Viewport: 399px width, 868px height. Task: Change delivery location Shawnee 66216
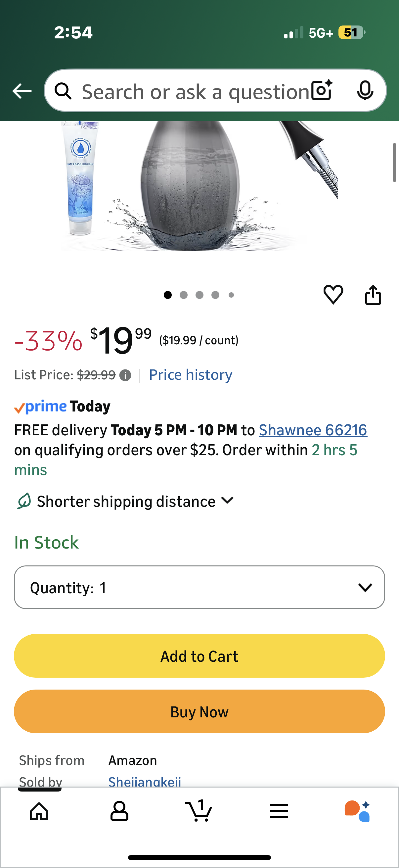(313, 430)
